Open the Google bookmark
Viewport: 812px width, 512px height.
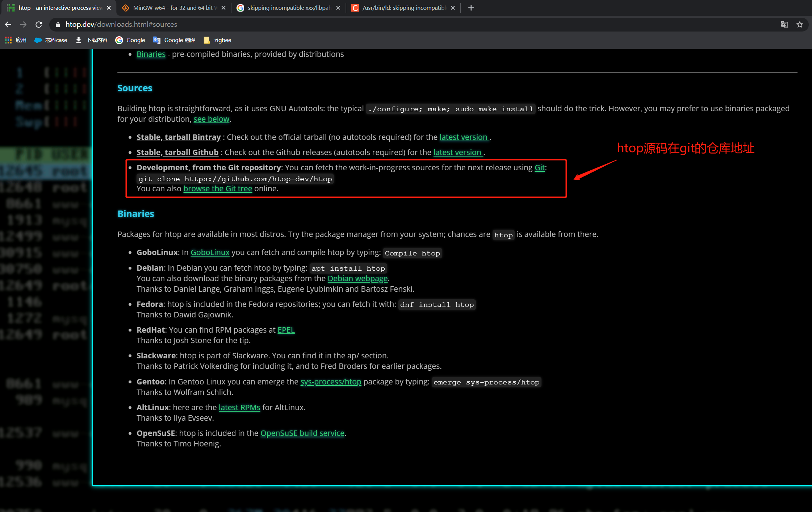[x=135, y=40]
